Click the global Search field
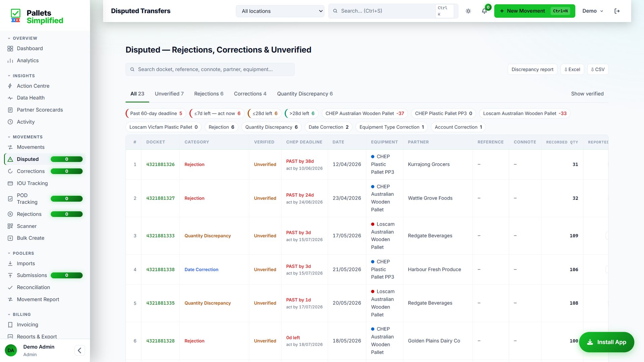Image resolution: width=644 pixels, height=362 pixels. pyautogui.click(x=393, y=11)
